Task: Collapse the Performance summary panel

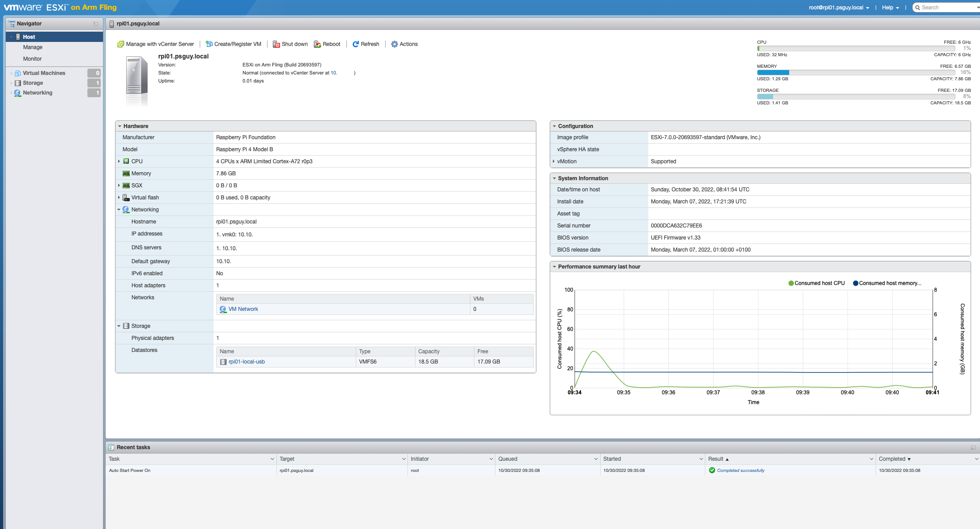Action: point(554,267)
